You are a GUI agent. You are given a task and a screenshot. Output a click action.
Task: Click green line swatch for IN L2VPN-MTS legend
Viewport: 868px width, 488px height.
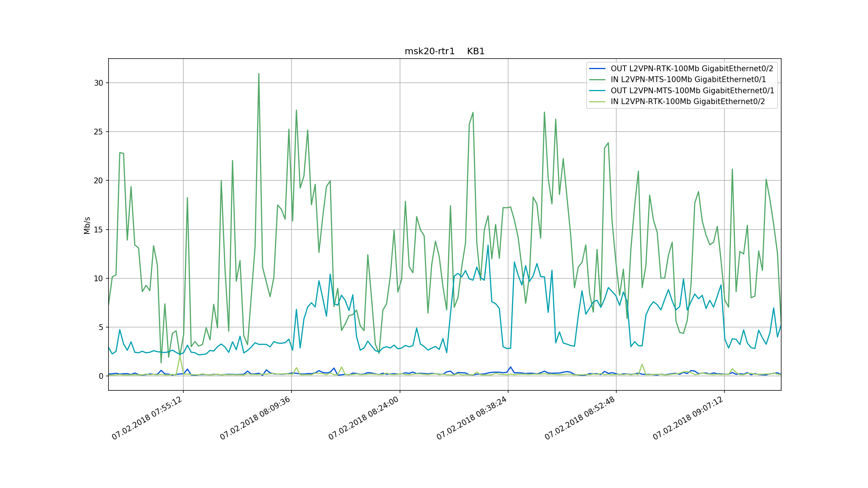coord(597,80)
